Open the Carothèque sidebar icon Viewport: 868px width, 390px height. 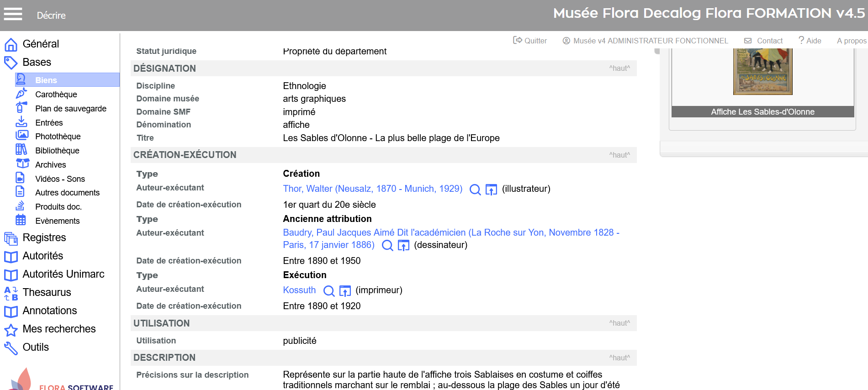(x=21, y=94)
